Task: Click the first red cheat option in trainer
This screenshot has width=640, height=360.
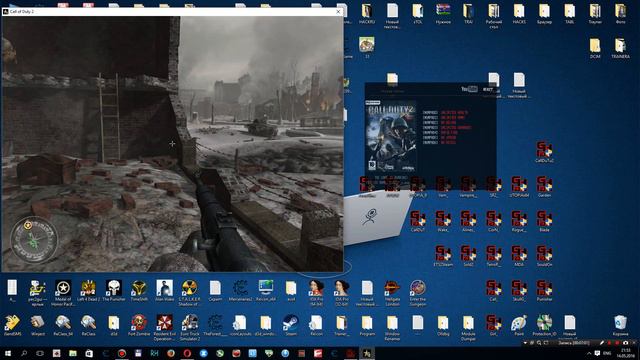Action: pos(454,112)
